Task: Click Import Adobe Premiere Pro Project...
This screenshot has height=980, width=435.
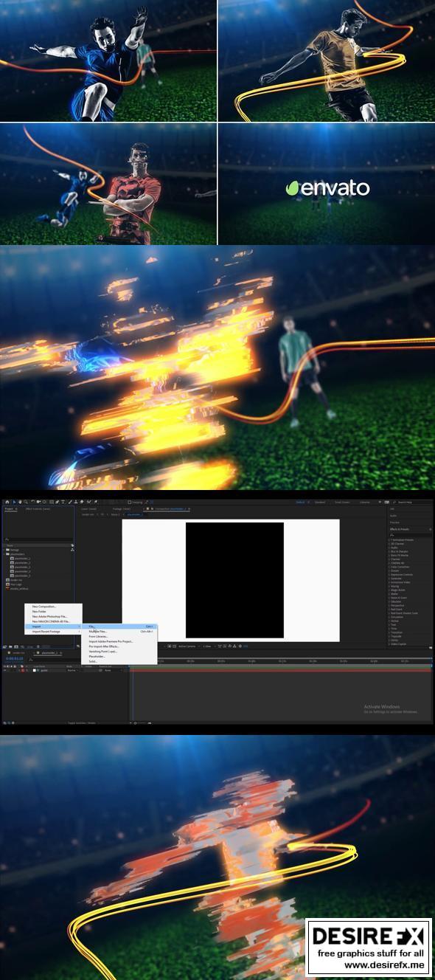Action: [119, 641]
